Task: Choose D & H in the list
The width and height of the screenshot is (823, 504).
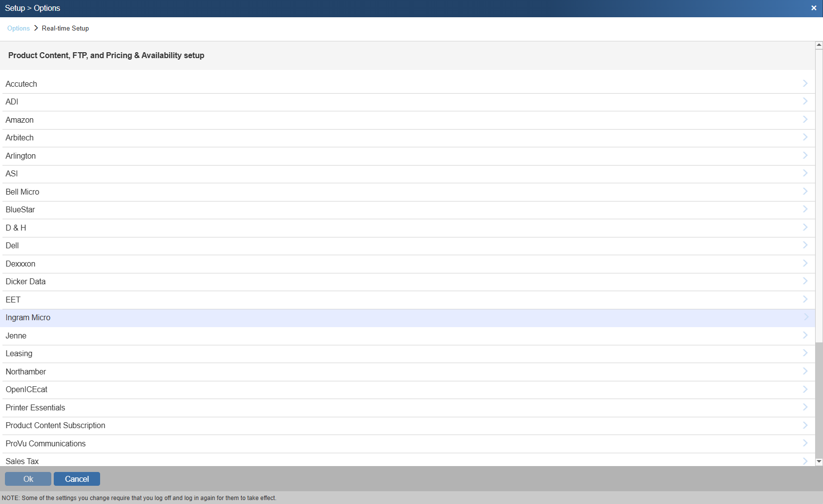Action: [16, 228]
